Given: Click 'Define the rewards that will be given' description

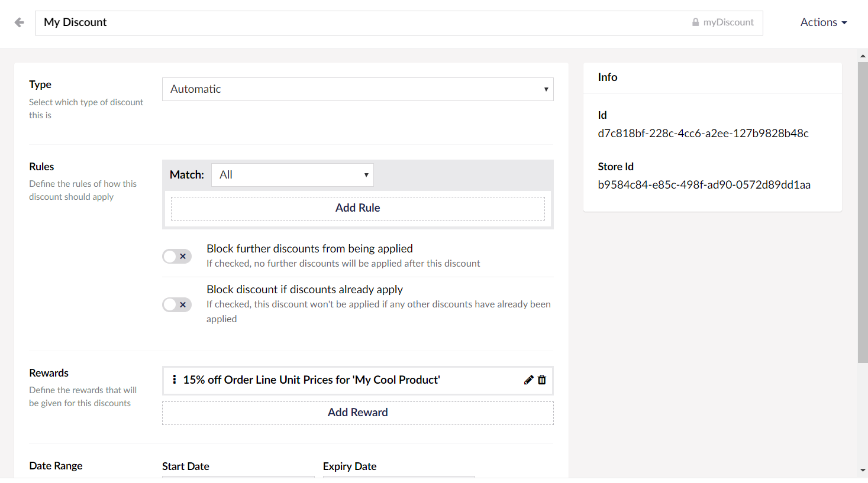Looking at the screenshot, I should tap(83, 397).
